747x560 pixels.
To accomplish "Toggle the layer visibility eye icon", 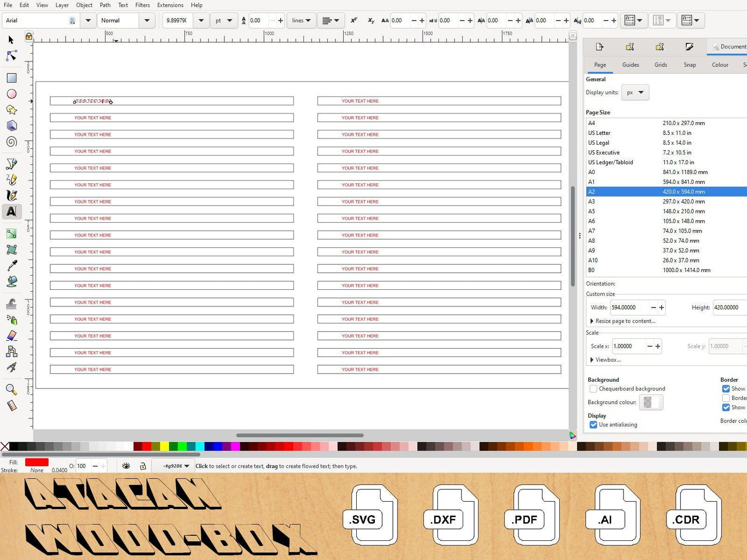I will pos(126,466).
